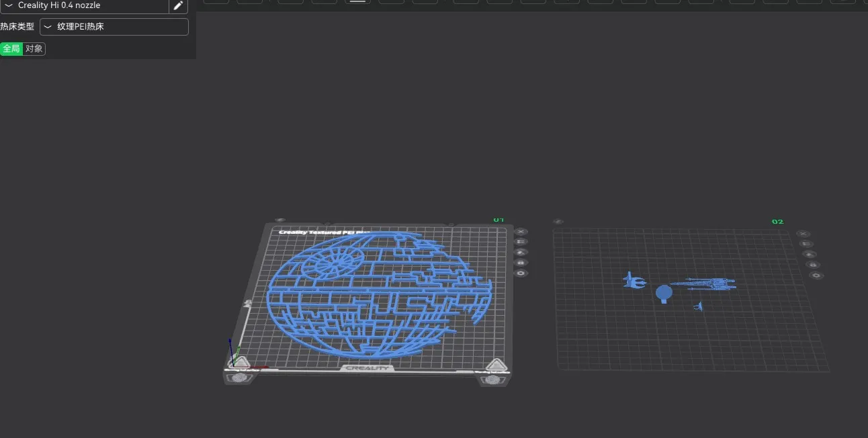Select the round disc model on plate 02

[x=664, y=294]
